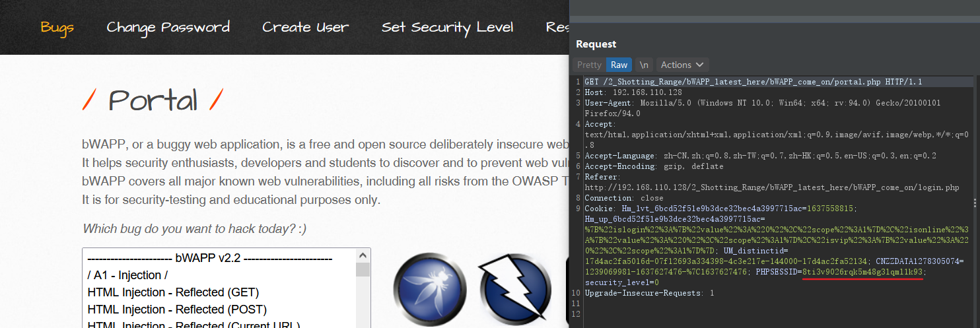Viewport: 980px width, 328px height.
Task: Open the Change Password page
Action: tap(168, 27)
